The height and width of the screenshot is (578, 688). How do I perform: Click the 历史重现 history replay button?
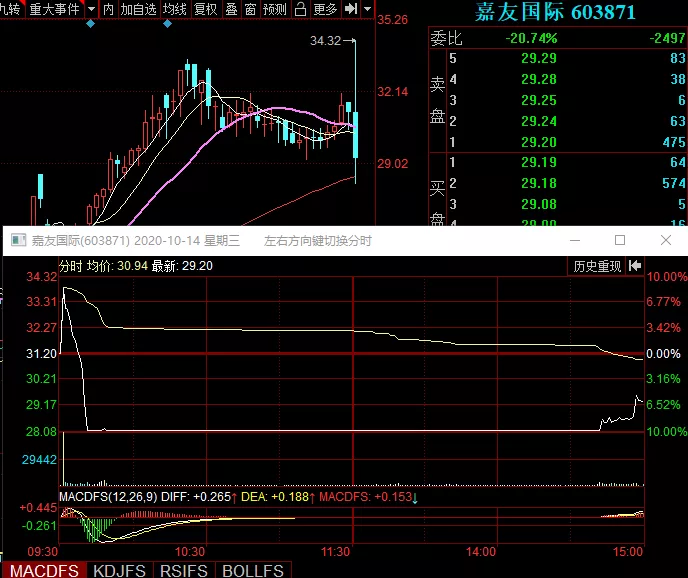597,266
